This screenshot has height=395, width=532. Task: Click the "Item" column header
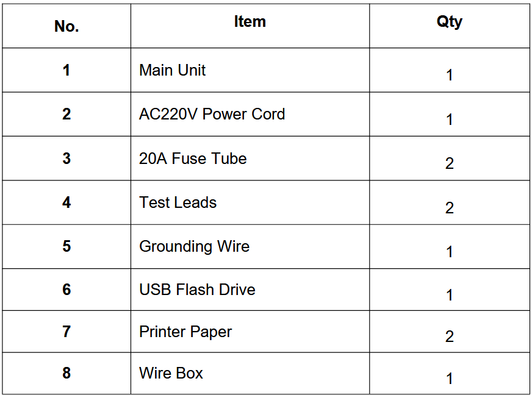click(250, 22)
